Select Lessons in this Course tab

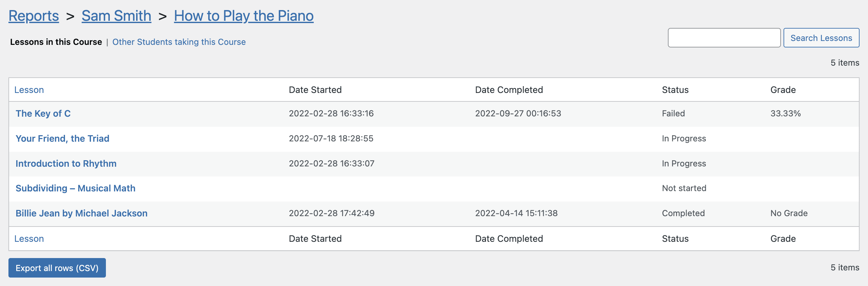(x=56, y=42)
